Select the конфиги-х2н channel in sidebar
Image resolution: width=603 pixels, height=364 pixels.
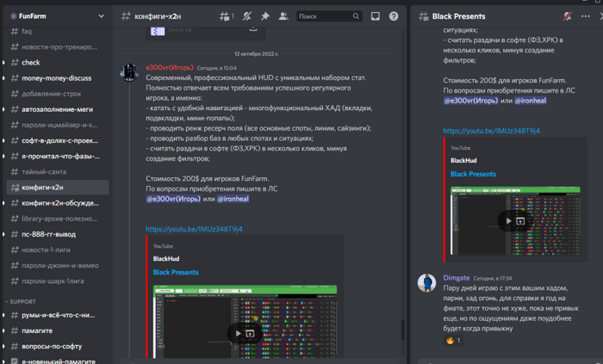coord(58,188)
